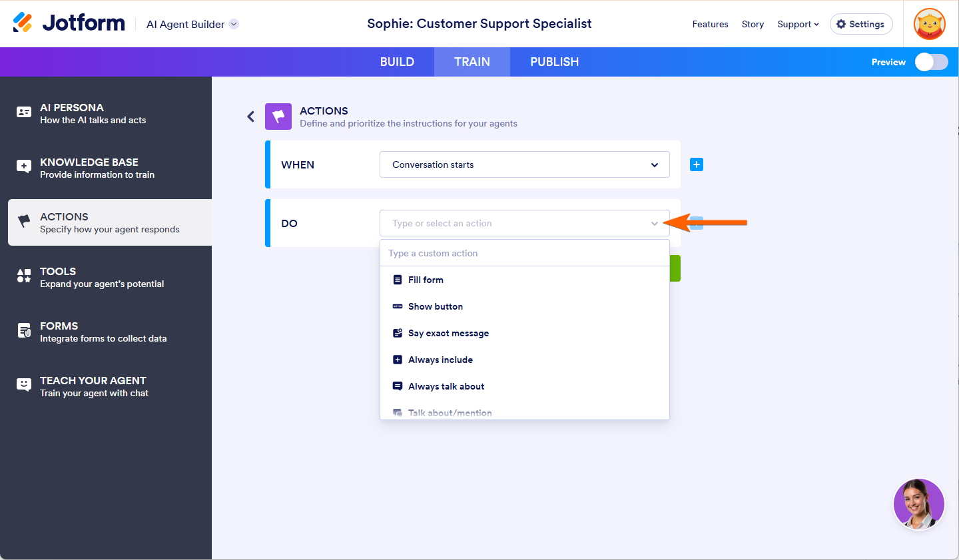
Task: Click the Tools shapes icon
Action: coord(24,275)
